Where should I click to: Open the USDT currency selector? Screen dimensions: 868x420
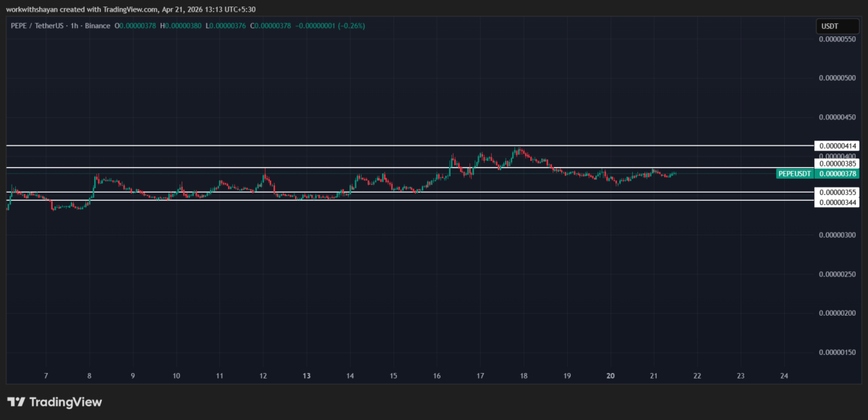pyautogui.click(x=828, y=26)
